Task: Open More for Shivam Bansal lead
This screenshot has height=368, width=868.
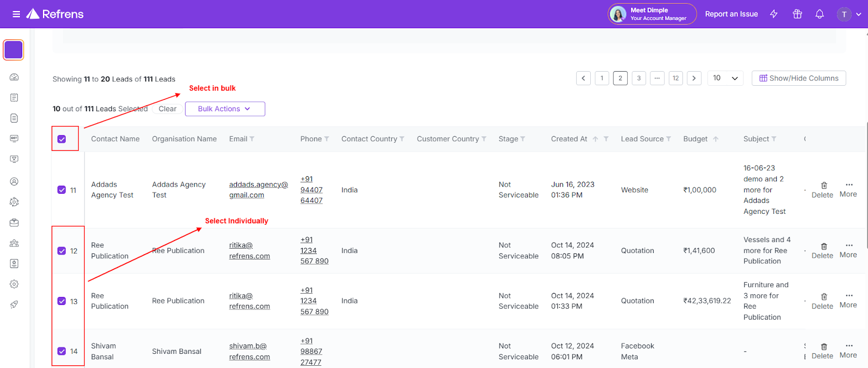Action: point(848,351)
